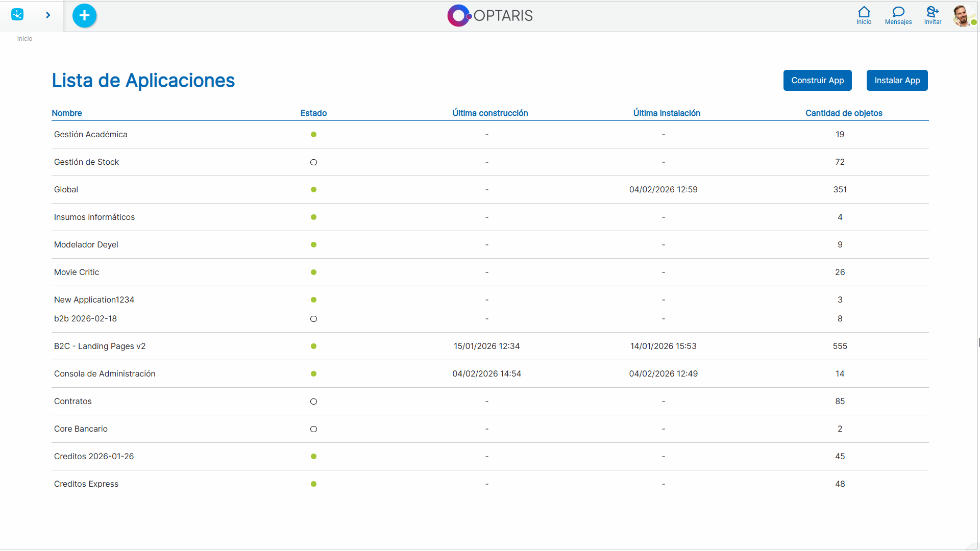Image resolution: width=980 pixels, height=551 pixels.
Task: Sort by Cantidad de objetos header
Action: pos(843,113)
